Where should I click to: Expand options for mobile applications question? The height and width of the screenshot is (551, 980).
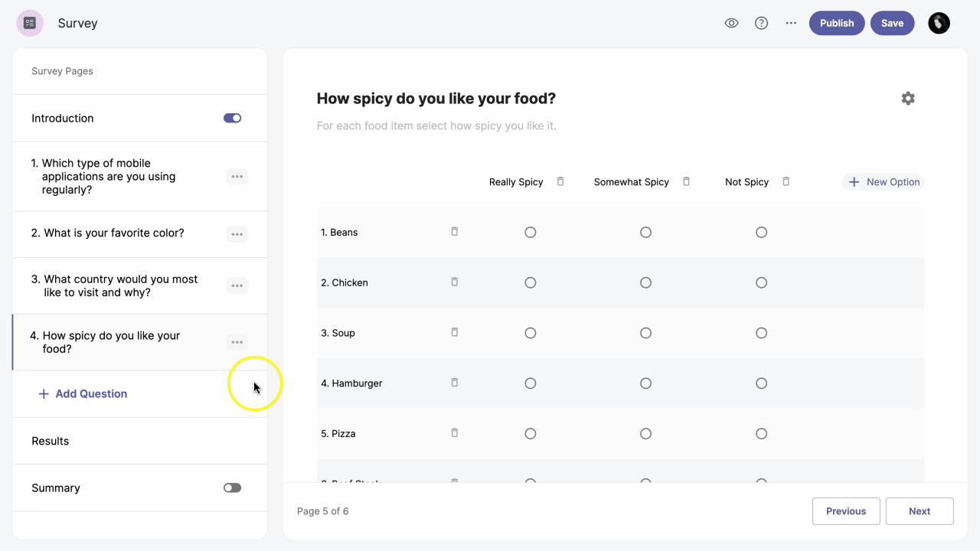(237, 177)
